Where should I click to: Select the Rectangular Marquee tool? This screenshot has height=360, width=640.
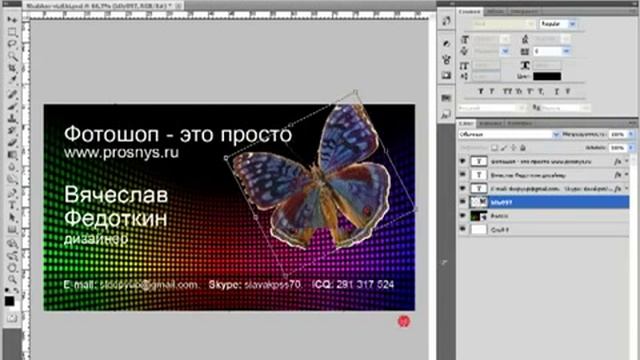[12, 32]
